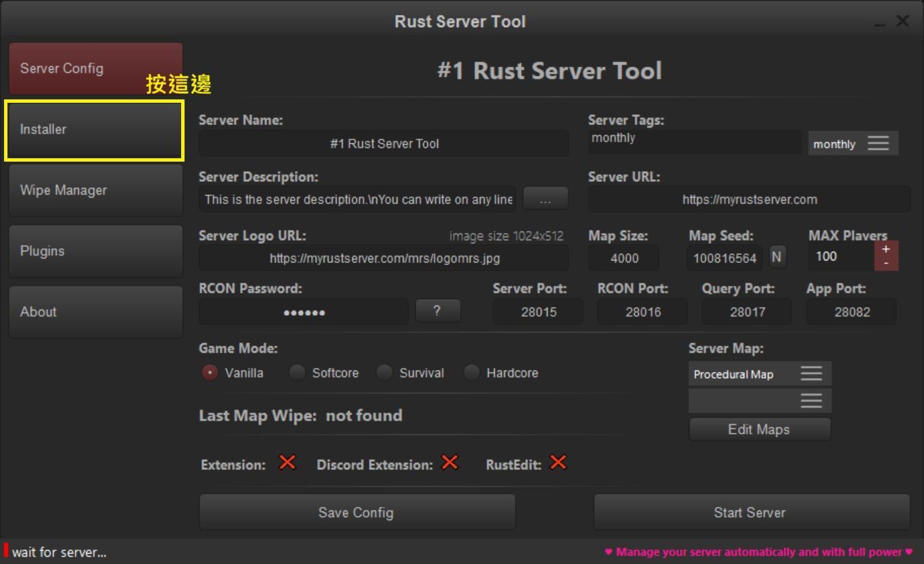The height and width of the screenshot is (564, 924).
Task: Open the Procedural Map selection menu
Action: 810,373
